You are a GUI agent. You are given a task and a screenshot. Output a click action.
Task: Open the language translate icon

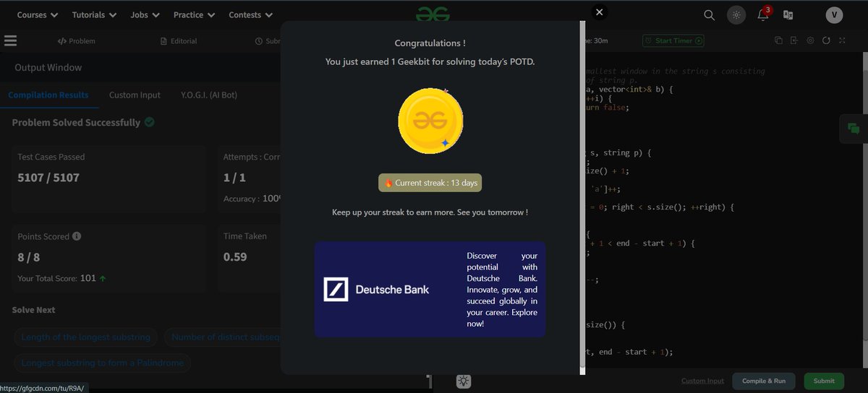point(788,15)
